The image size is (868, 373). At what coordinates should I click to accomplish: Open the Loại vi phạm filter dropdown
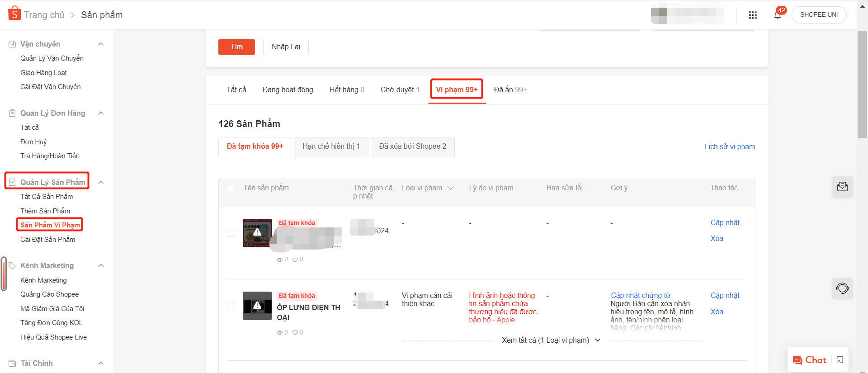pyautogui.click(x=450, y=188)
